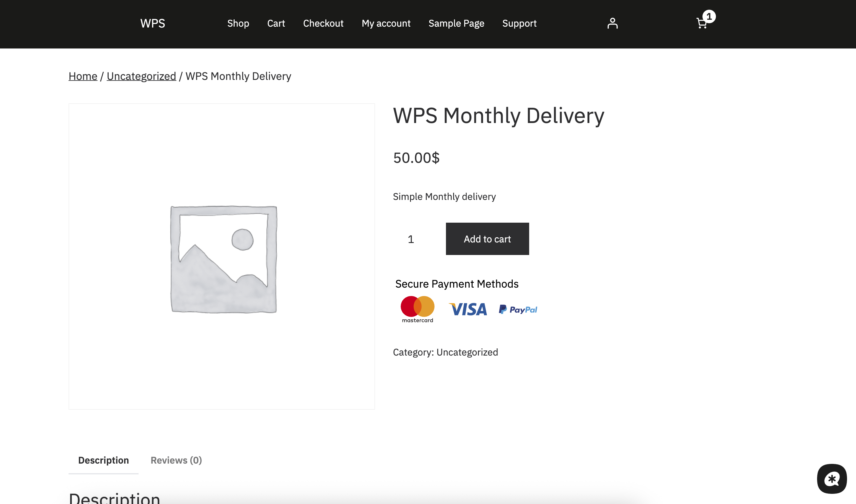
Task: Click the VISA payment logo
Action: 468,309
